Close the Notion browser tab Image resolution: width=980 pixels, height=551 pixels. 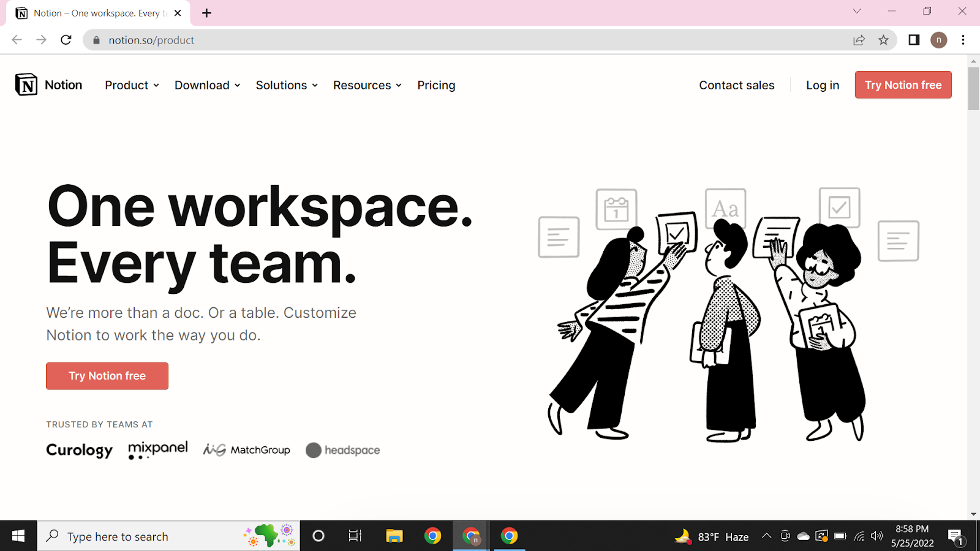178,13
